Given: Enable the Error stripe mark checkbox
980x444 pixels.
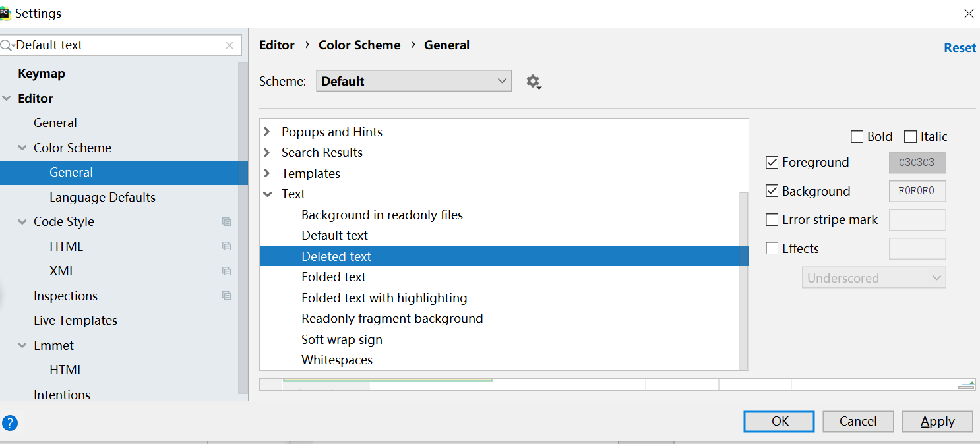Looking at the screenshot, I should pos(772,219).
